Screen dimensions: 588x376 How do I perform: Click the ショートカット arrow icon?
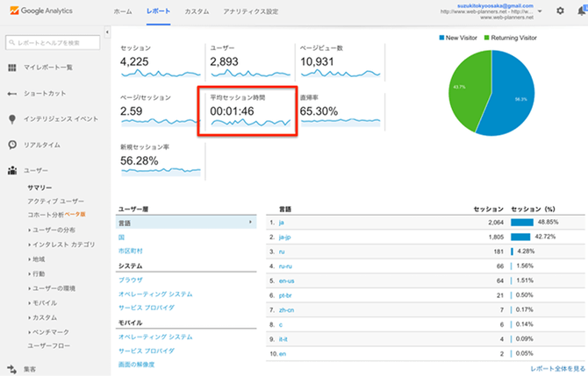pyautogui.click(x=12, y=93)
